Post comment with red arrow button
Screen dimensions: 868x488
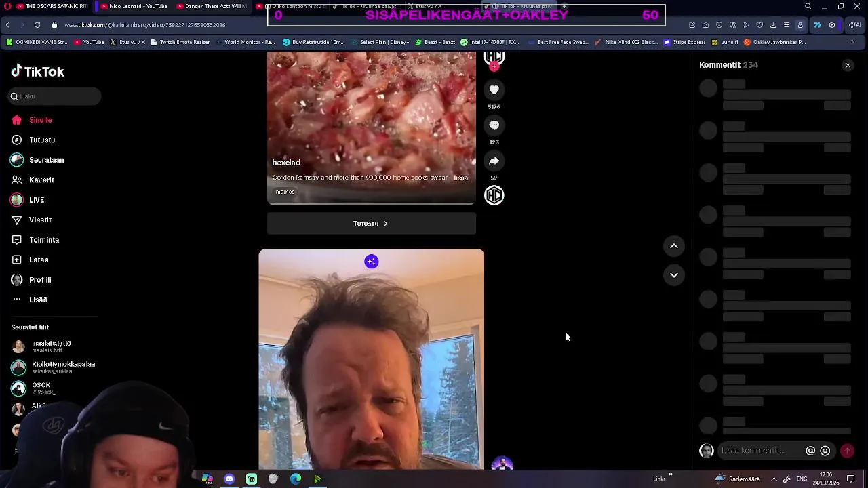point(847,451)
